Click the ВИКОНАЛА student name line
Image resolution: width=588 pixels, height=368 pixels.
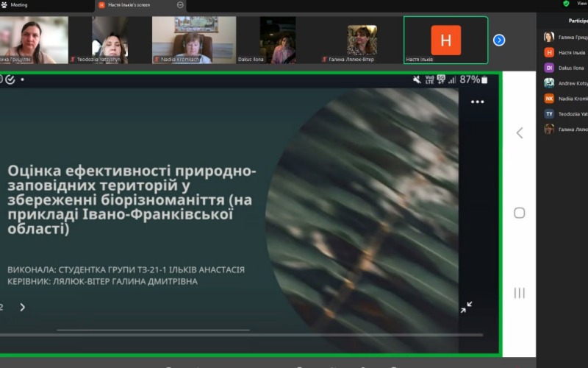126,269
